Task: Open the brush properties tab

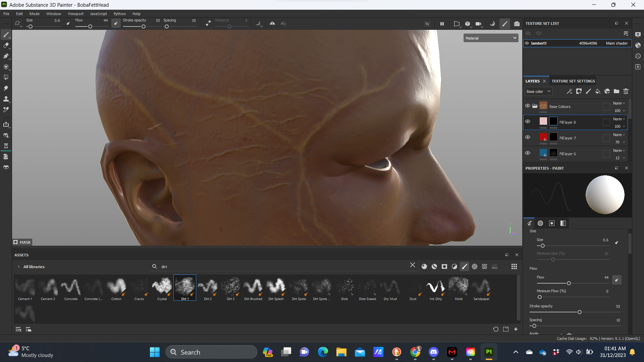Action: pyautogui.click(x=529, y=223)
